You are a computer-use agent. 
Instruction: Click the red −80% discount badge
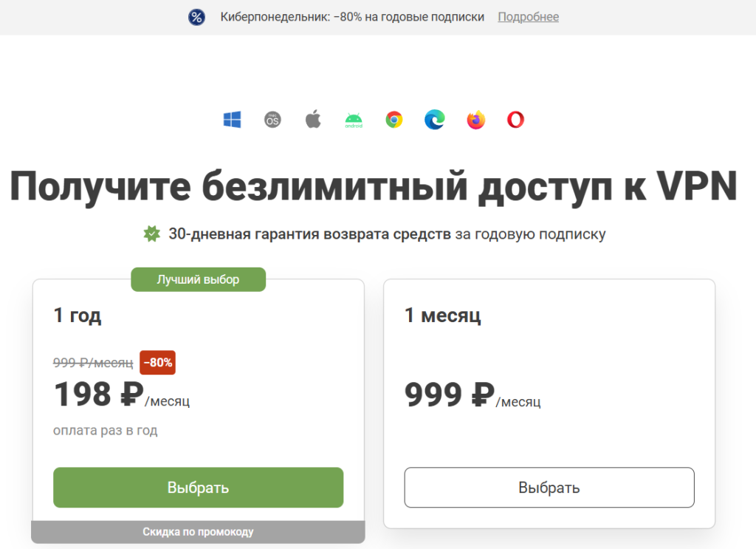coord(157,363)
